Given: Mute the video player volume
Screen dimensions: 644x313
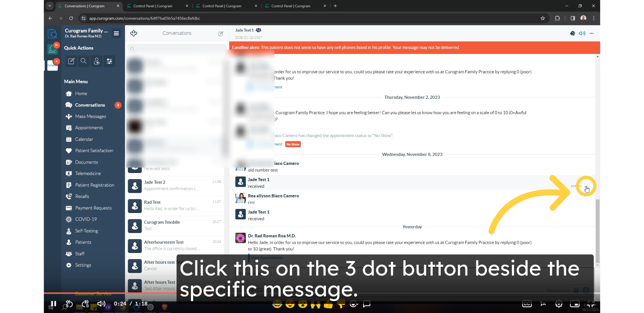Looking at the screenshot, I should [101, 304].
